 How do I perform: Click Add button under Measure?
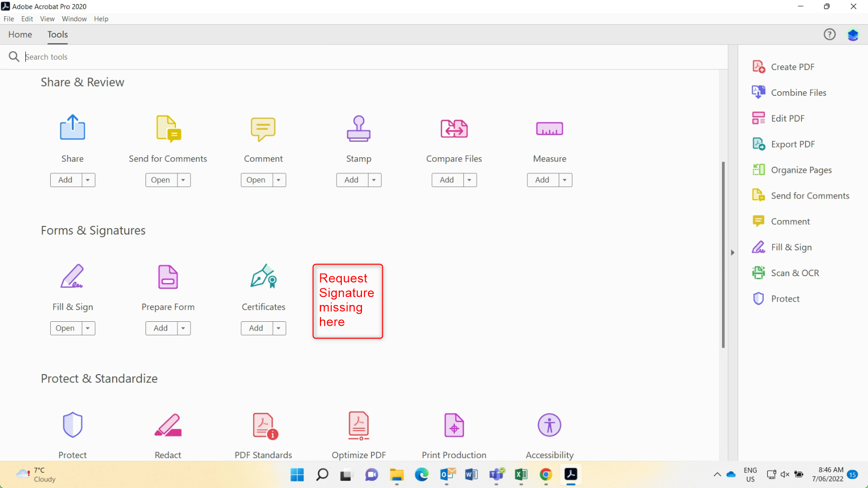(542, 180)
